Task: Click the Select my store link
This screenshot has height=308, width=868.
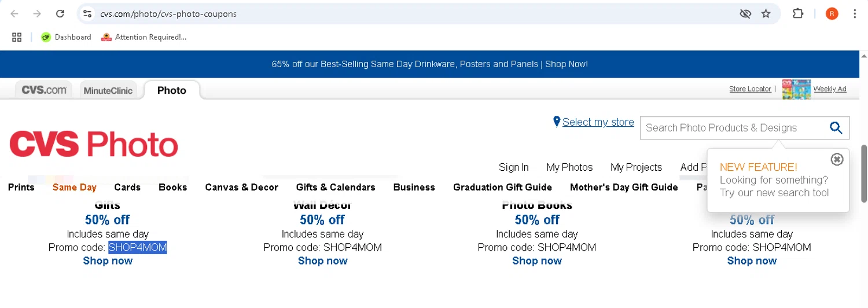Action: (598, 122)
